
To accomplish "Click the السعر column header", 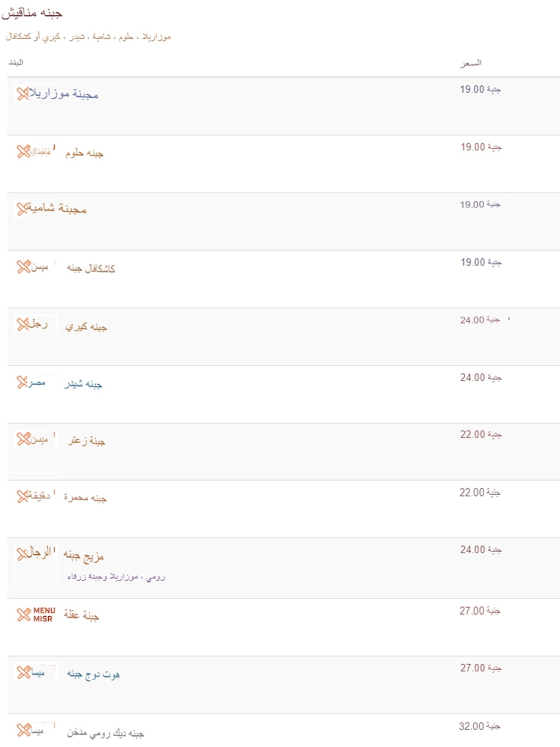I will [471, 63].
